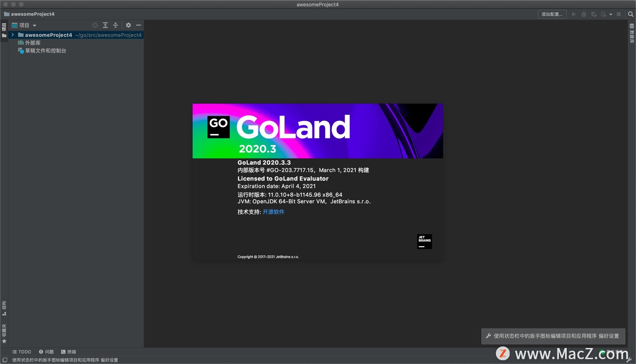Open the 数据库 (Database) tool window stripe
636x364 pixels.
tap(632, 33)
